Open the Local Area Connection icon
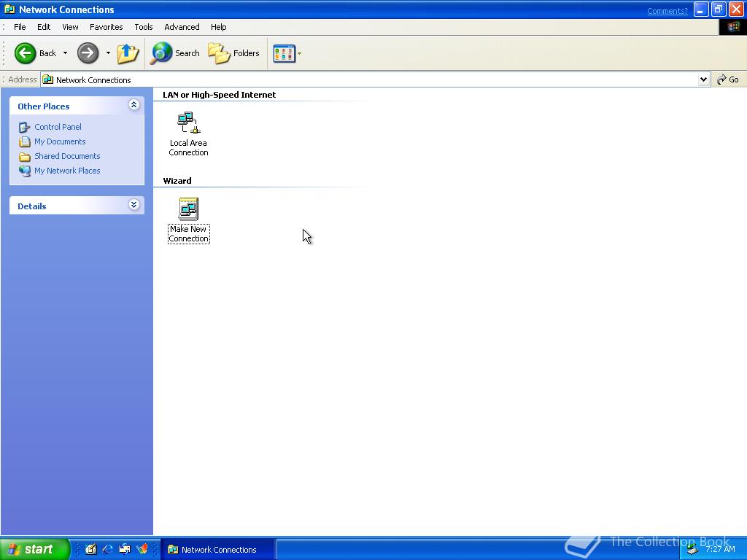The image size is (747, 560). click(x=188, y=124)
